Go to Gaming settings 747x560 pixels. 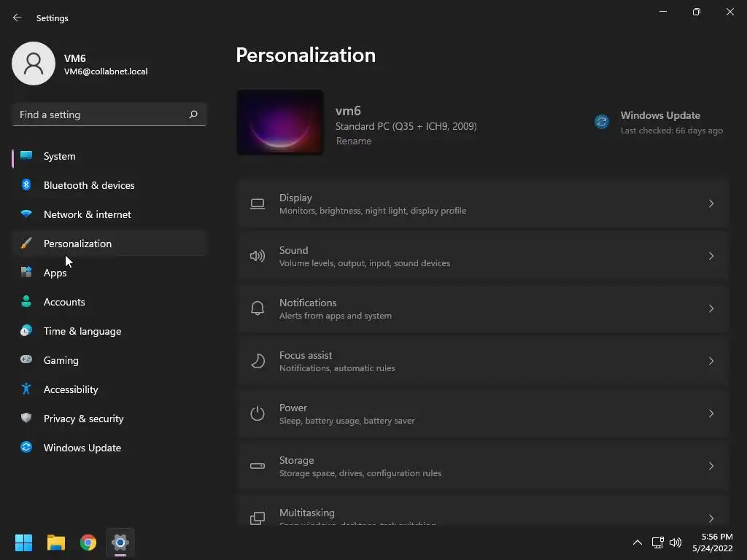point(109,360)
